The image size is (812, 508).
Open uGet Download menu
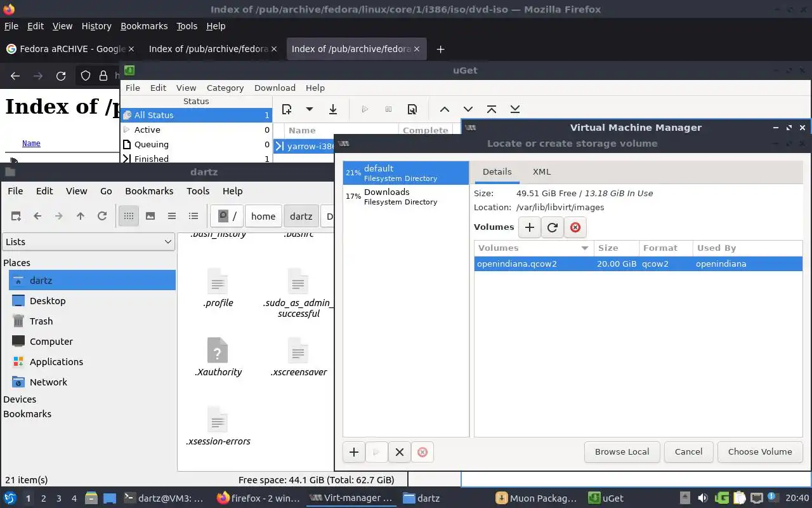point(275,88)
